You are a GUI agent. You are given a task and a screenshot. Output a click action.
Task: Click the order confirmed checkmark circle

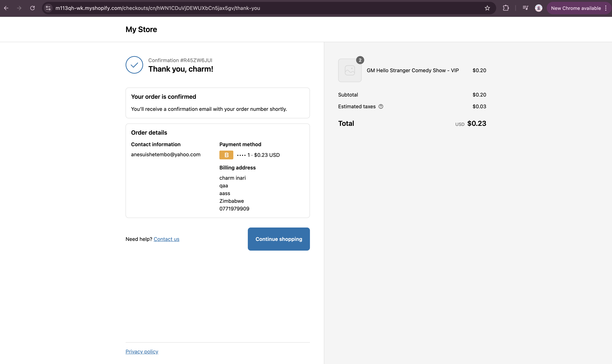pos(134,65)
